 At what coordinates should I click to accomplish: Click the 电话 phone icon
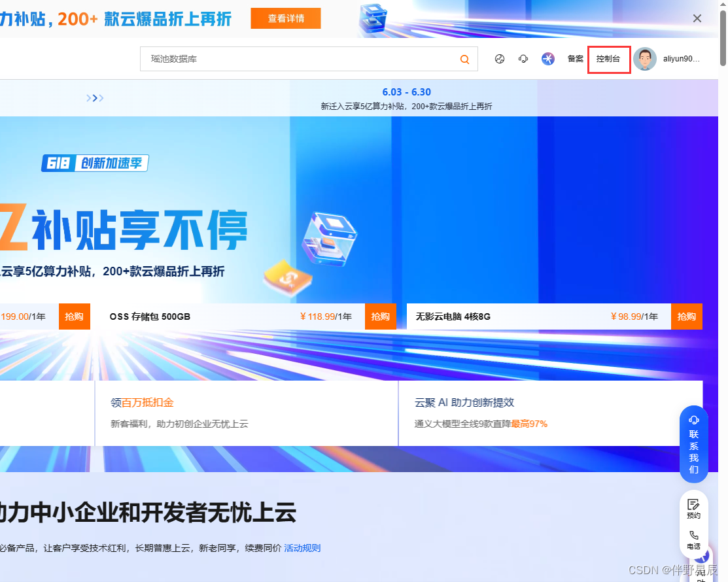click(x=693, y=540)
